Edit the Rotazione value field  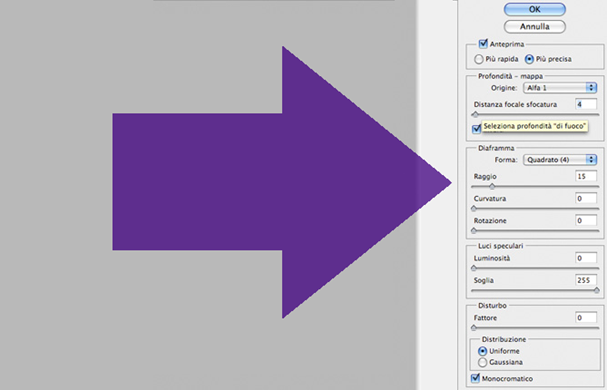(x=586, y=220)
